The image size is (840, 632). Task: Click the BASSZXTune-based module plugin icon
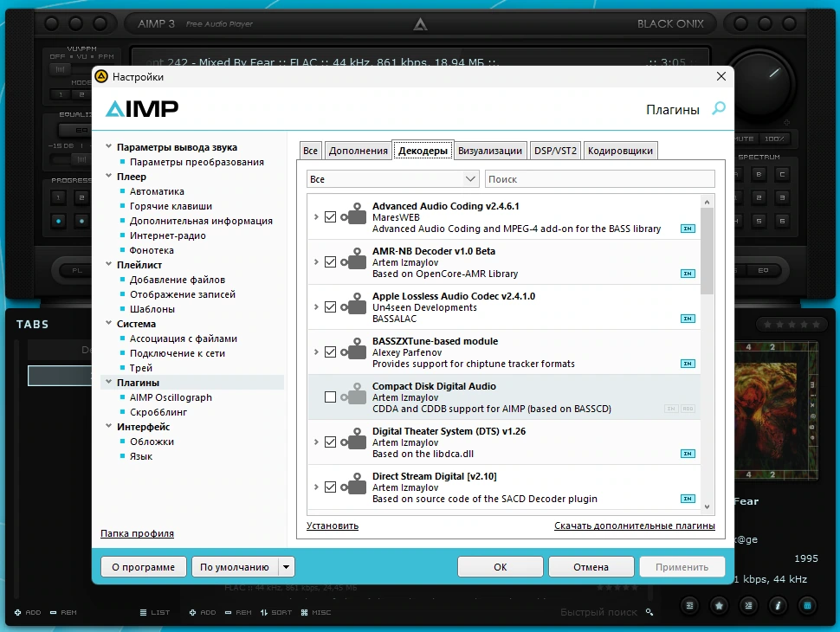click(x=353, y=348)
